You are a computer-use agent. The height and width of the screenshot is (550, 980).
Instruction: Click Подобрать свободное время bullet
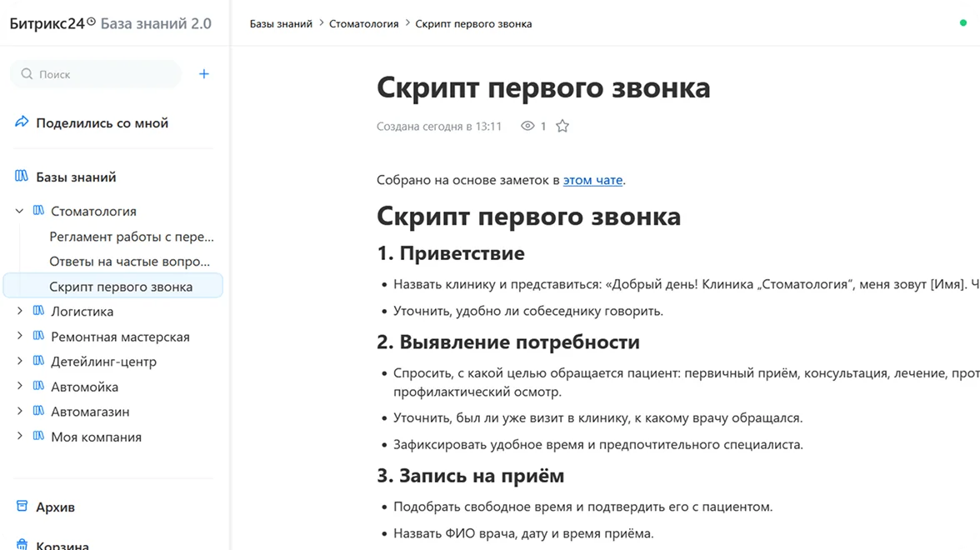[582, 507]
